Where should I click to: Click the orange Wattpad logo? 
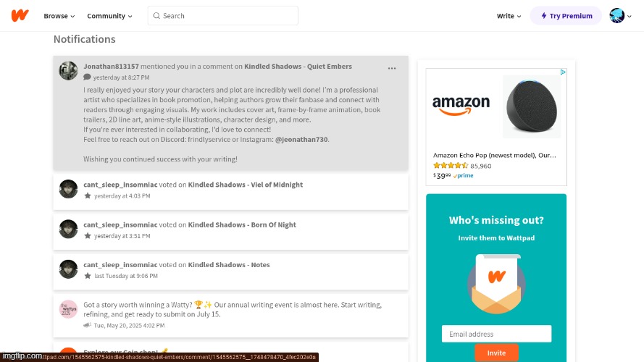click(x=20, y=16)
